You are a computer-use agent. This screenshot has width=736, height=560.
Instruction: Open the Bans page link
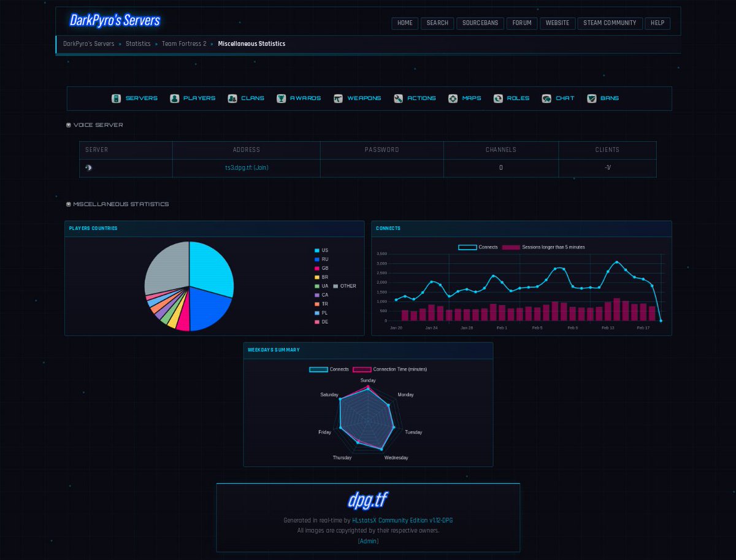coord(610,98)
